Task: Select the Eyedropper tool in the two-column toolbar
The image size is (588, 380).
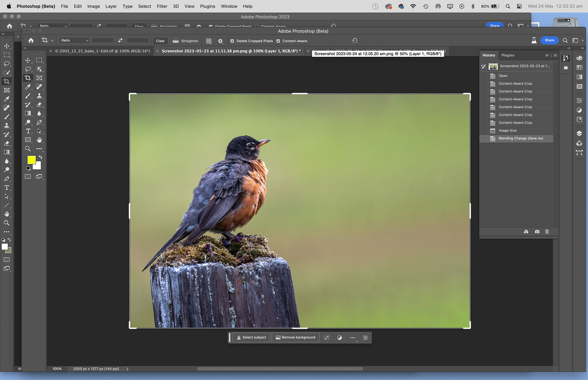Action: (x=28, y=87)
